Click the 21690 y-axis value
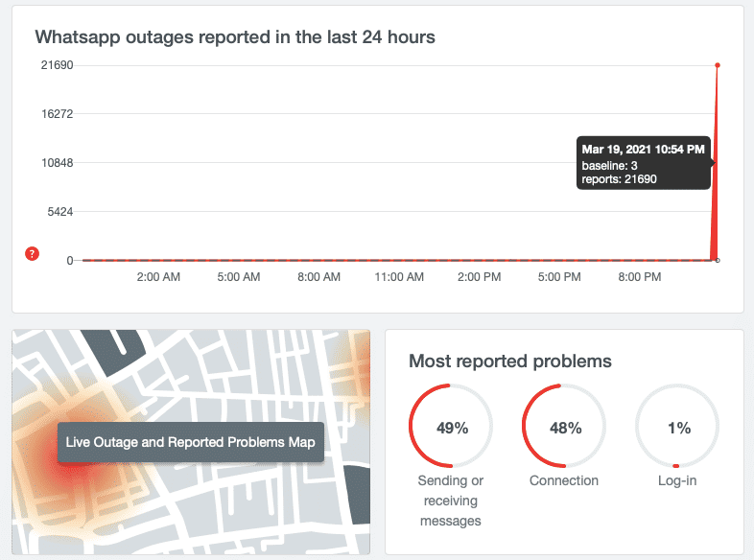The image size is (754, 560). tap(57, 65)
